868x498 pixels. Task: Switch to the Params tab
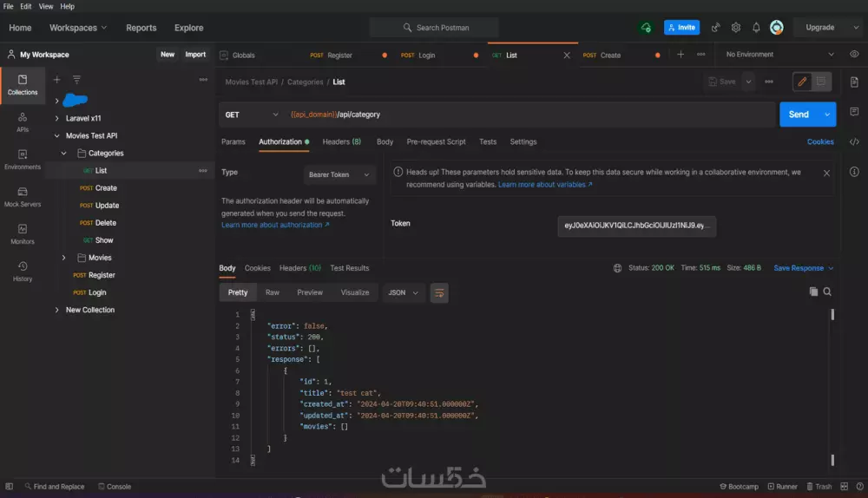(x=233, y=141)
